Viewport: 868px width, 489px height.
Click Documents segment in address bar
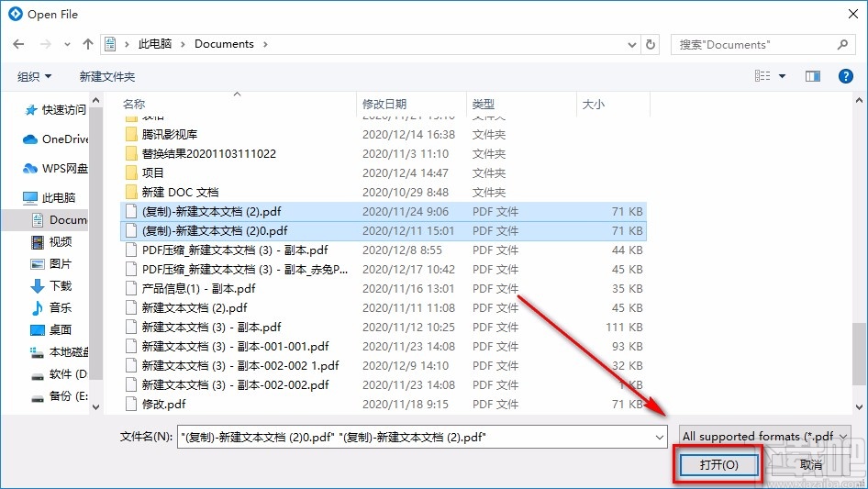pyautogui.click(x=224, y=44)
